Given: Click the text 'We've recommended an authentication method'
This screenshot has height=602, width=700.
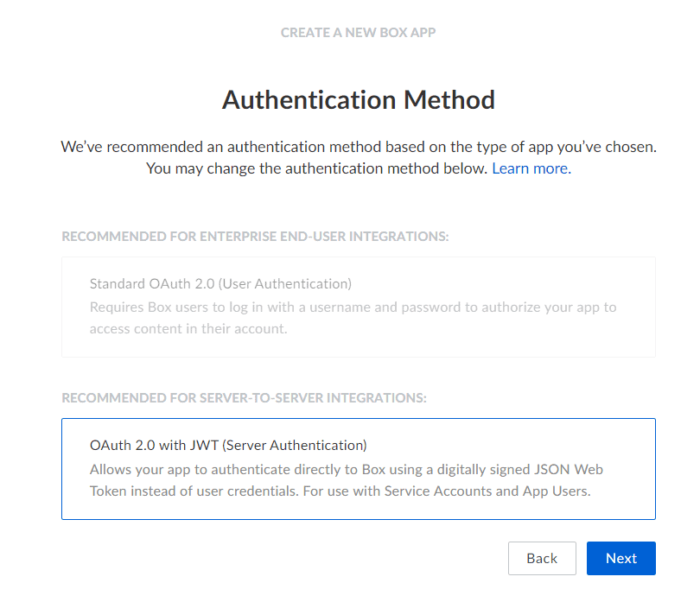Looking at the screenshot, I should point(221,147).
